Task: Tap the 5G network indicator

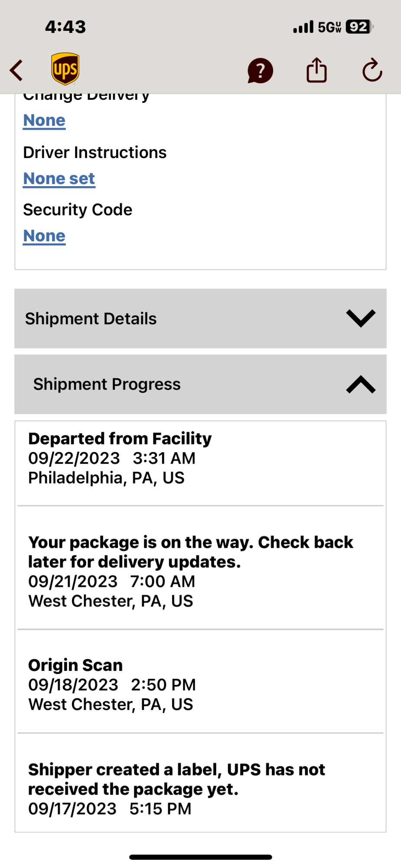Action: (x=329, y=27)
